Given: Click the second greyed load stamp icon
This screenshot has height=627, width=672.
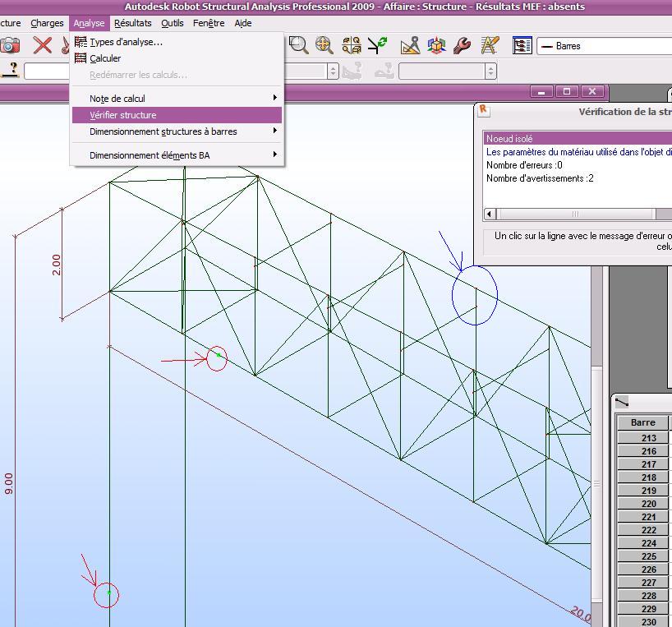Looking at the screenshot, I should [384, 71].
